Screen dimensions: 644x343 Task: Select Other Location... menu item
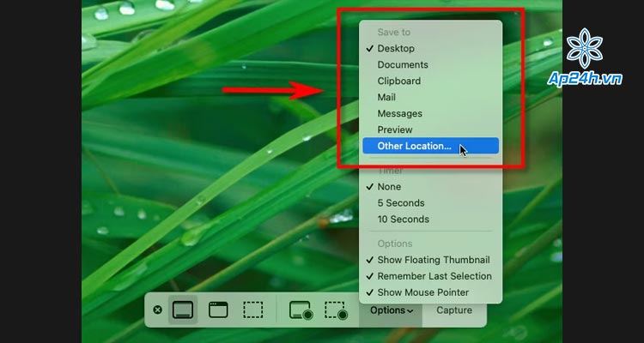point(430,146)
